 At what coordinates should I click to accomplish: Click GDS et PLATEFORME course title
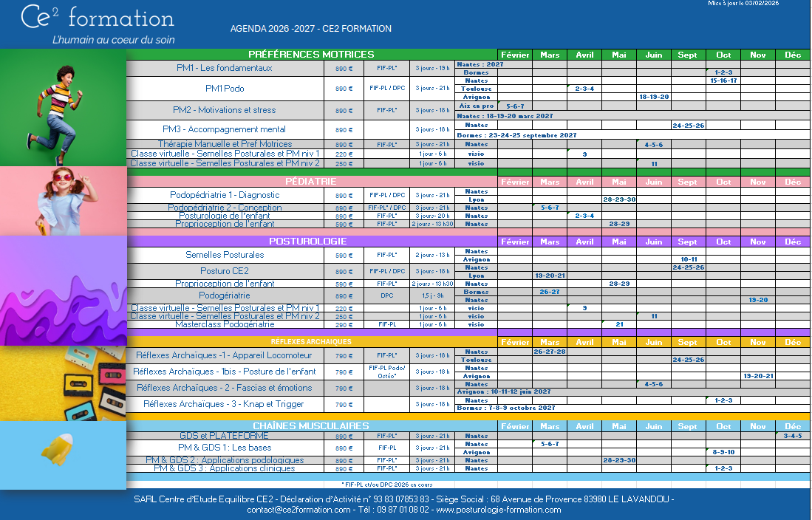[225, 436]
